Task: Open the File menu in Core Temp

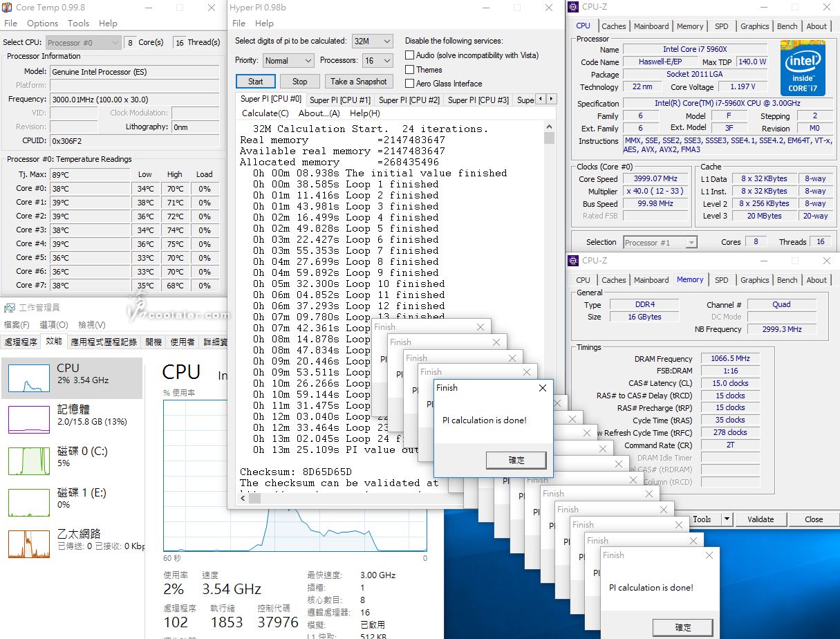Action: click(x=10, y=23)
